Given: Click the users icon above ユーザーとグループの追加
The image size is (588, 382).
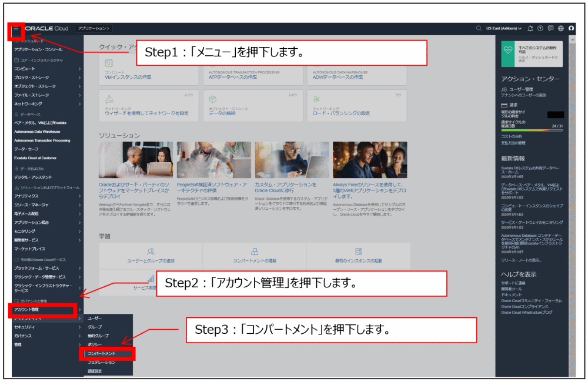Looking at the screenshot, I should click(151, 252).
